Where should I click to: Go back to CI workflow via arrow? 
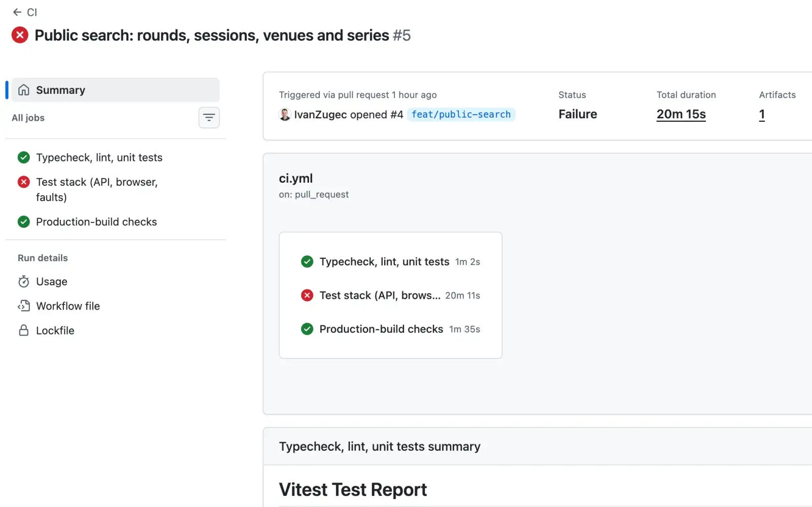[x=17, y=12]
